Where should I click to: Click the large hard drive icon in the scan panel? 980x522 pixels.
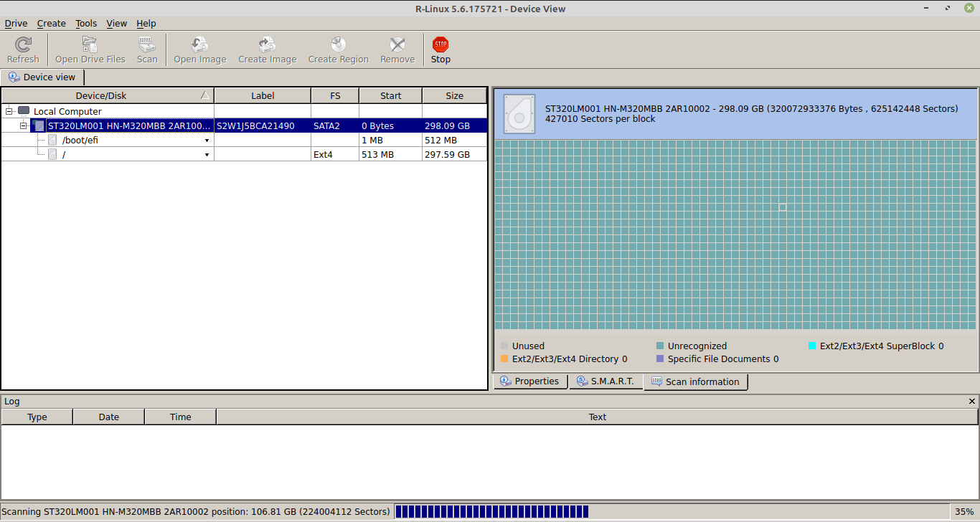[x=519, y=114]
